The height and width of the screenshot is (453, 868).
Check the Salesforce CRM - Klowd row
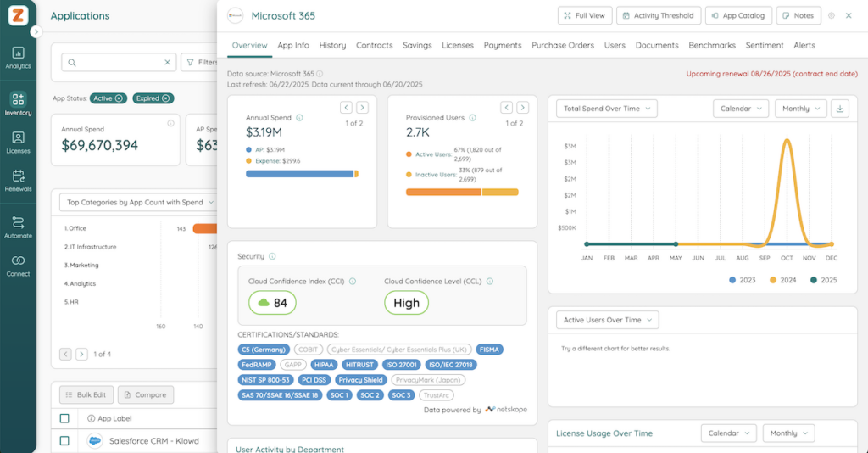point(64,441)
